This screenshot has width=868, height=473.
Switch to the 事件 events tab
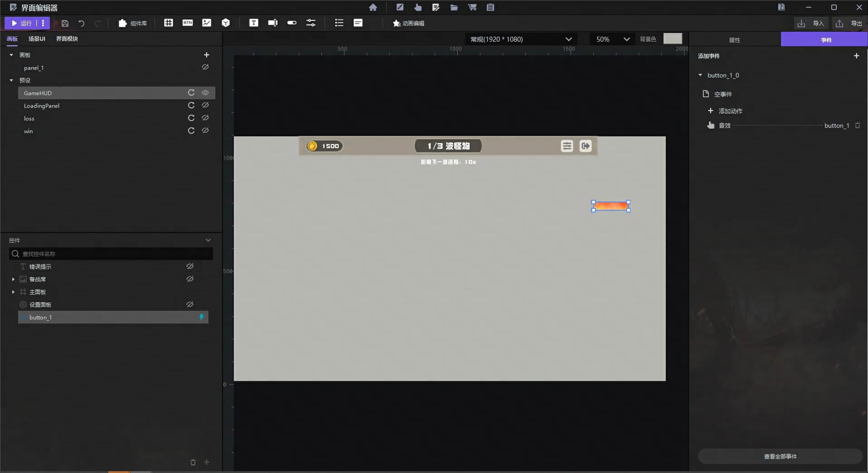click(x=824, y=39)
